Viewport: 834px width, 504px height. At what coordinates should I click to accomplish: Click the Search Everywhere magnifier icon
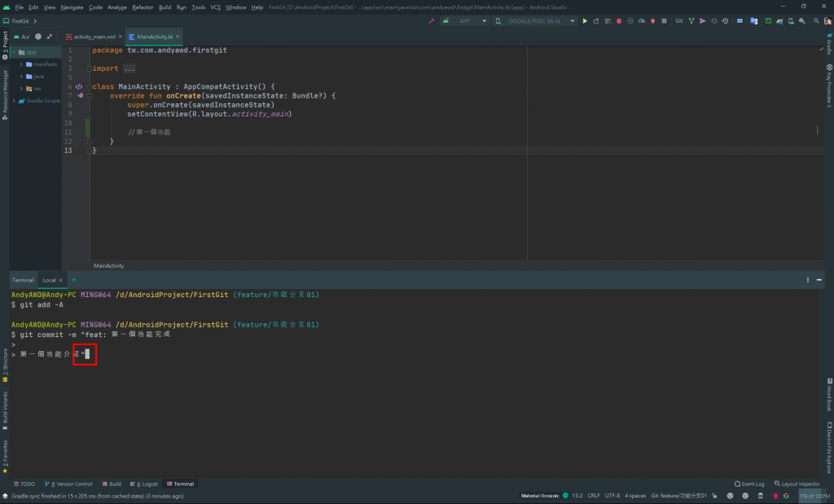tap(816, 21)
